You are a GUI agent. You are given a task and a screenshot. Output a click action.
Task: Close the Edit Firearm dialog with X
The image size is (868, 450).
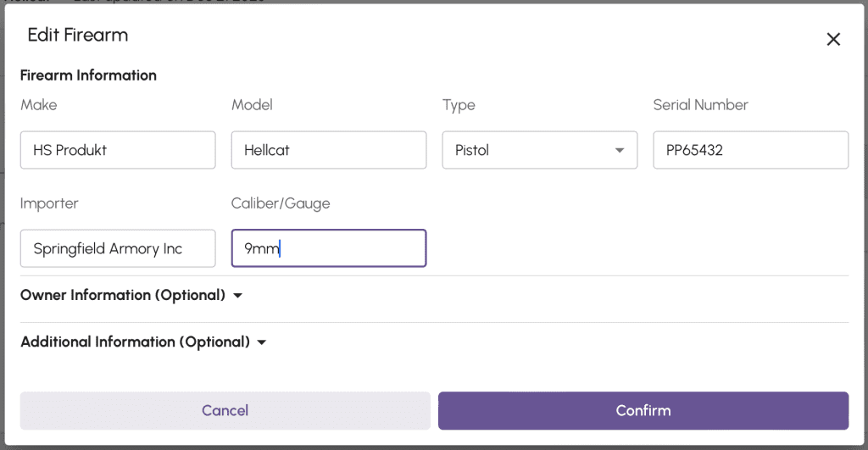(x=833, y=39)
